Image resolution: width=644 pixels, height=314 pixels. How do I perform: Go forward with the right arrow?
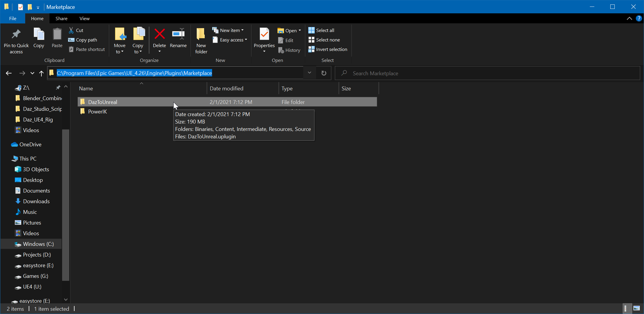pos(22,73)
